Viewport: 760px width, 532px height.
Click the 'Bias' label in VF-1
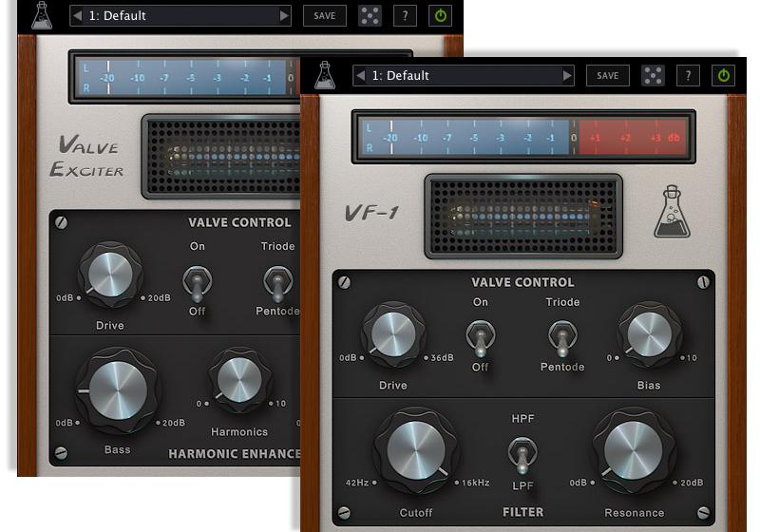click(649, 385)
